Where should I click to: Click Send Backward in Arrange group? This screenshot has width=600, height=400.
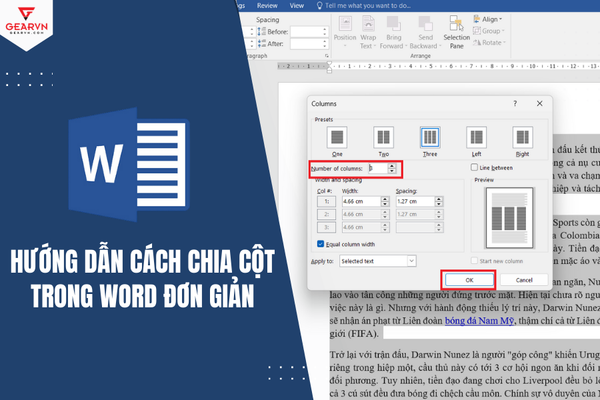425,31
